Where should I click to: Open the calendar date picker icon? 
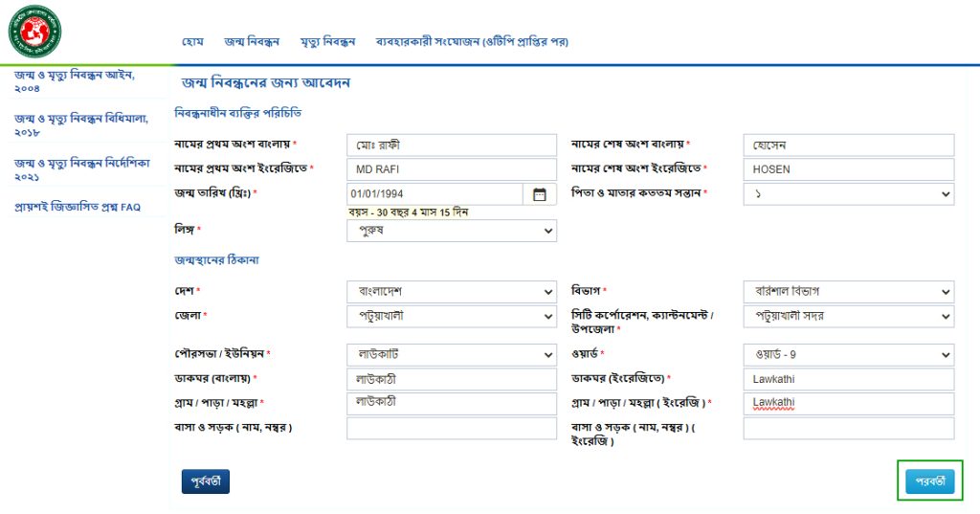tap(539, 194)
